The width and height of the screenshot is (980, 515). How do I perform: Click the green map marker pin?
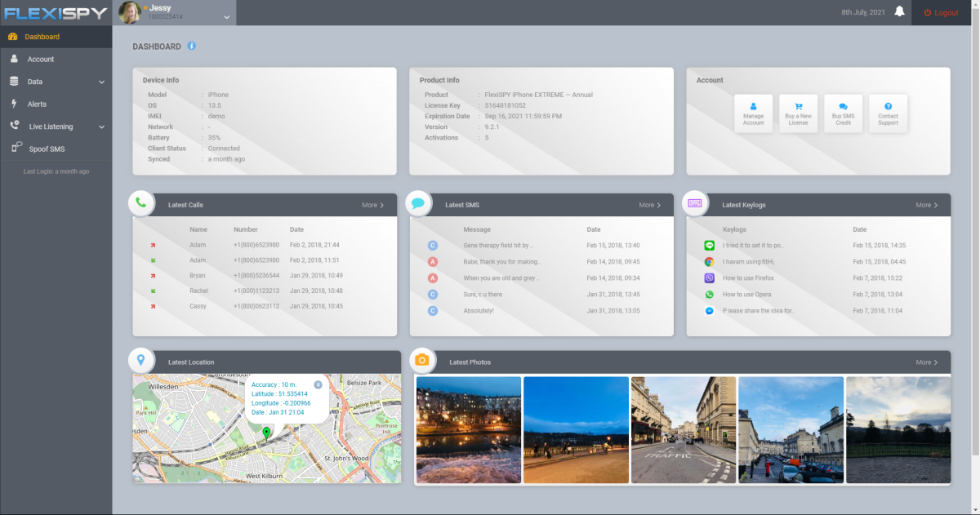(266, 433)
